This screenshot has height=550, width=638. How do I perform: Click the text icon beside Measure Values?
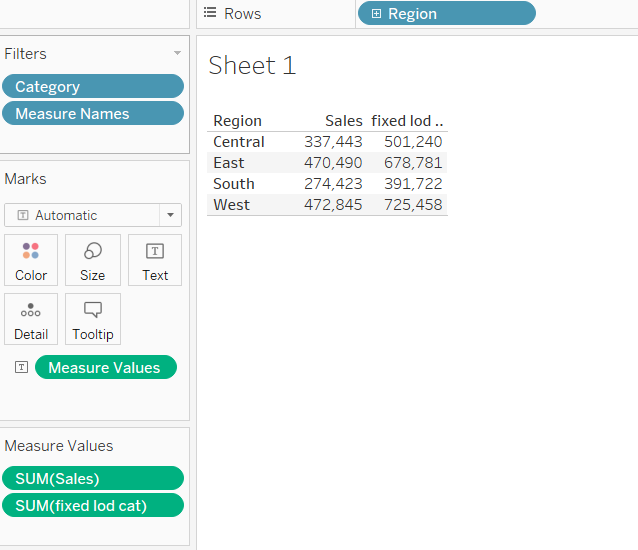[21, 368]
